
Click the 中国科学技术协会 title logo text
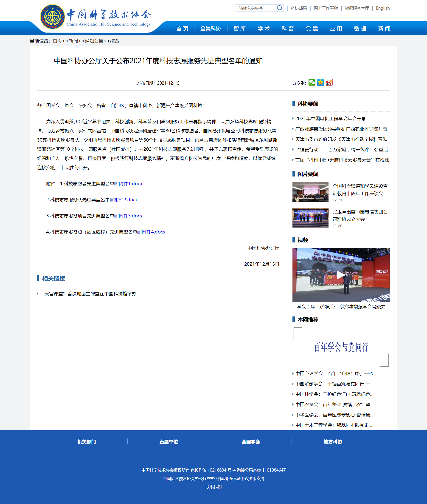[x=109, y=14]
